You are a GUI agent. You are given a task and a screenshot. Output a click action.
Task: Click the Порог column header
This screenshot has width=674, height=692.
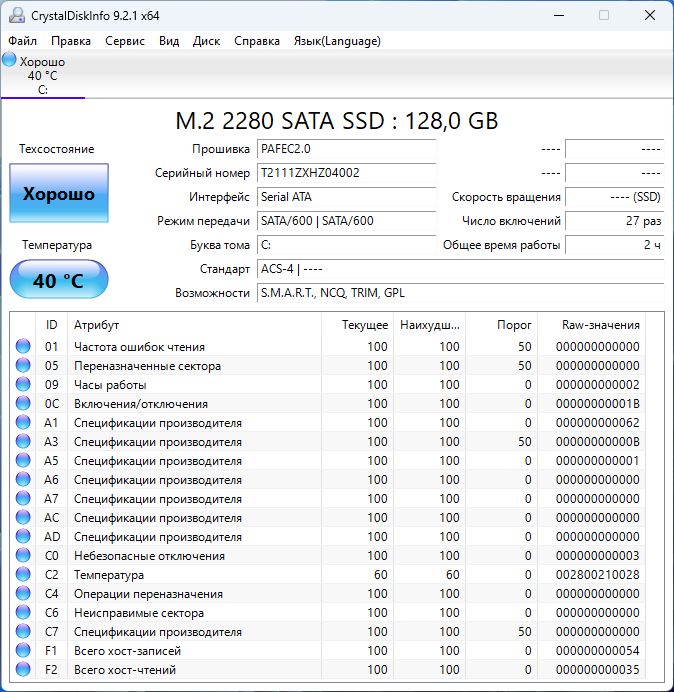click(x=501, y=325)
